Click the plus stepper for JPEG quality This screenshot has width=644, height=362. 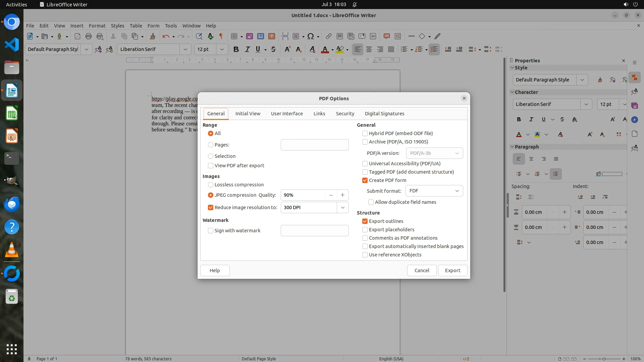pyautogui.click(x=342, y=195)
